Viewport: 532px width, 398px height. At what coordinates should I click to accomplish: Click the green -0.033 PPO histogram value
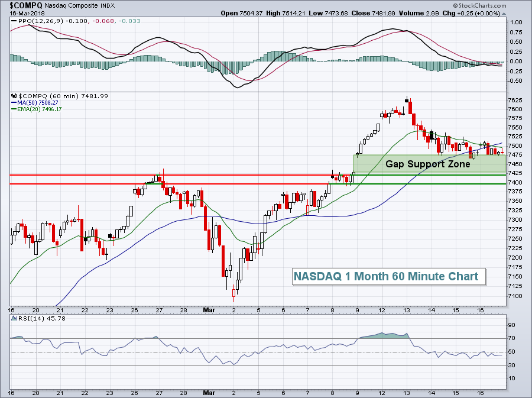pos(129,21)
